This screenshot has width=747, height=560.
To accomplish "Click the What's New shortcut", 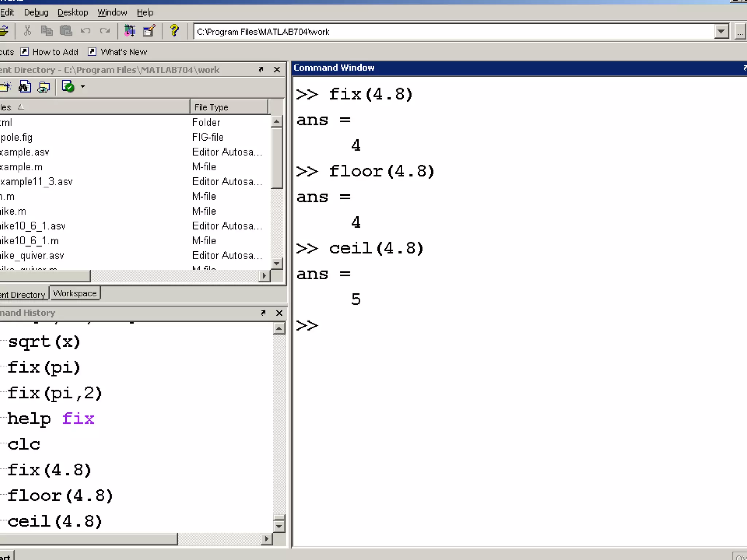I will point(123,52).
